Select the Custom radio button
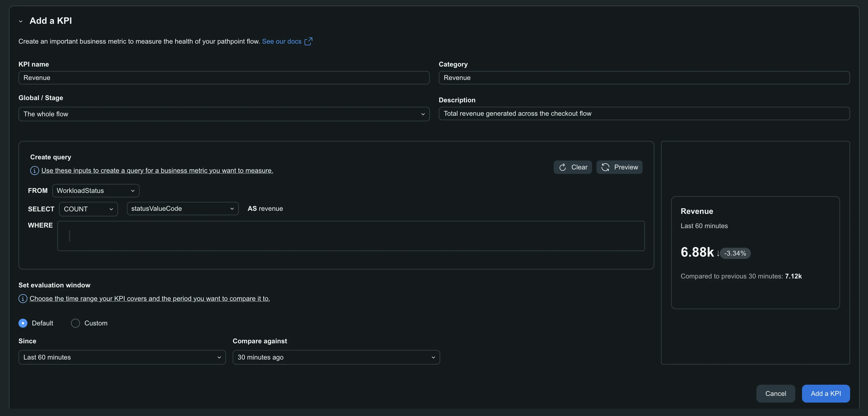This screenshot has height=416, width=868. [x=76, y=323]
